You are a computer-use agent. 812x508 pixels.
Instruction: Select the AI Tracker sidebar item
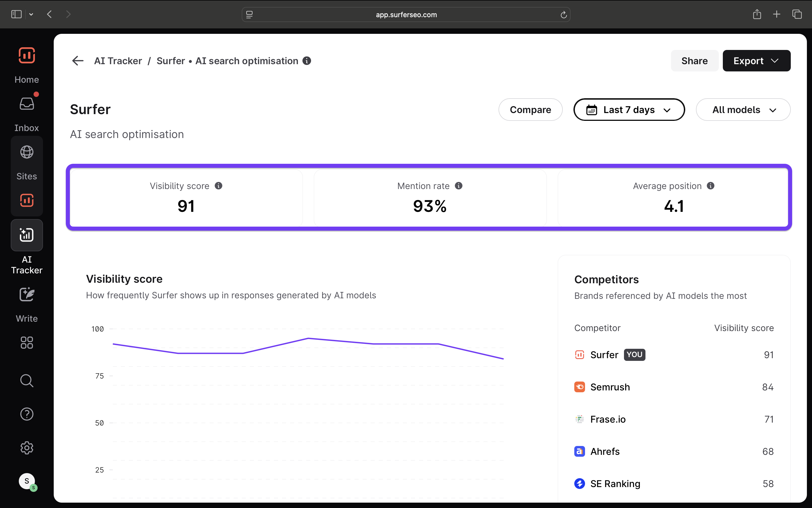tap(27, 235)
